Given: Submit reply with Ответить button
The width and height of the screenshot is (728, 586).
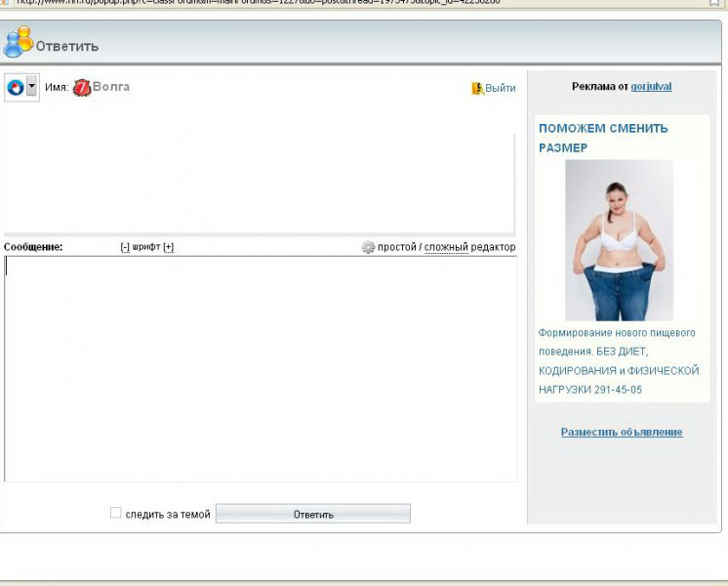Looking at the screenshot, I should pyautogui.click(x=313, y=514).
